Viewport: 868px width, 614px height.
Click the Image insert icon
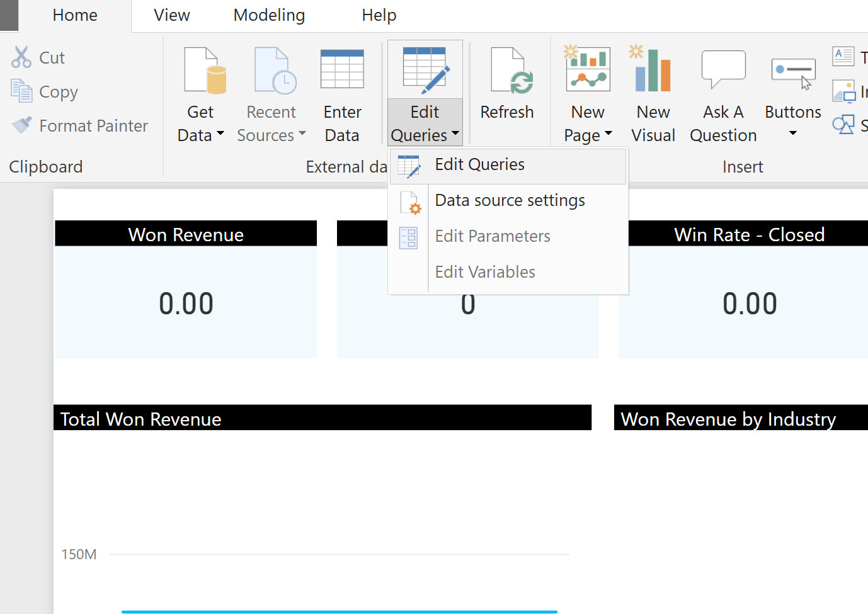[843, 91]
